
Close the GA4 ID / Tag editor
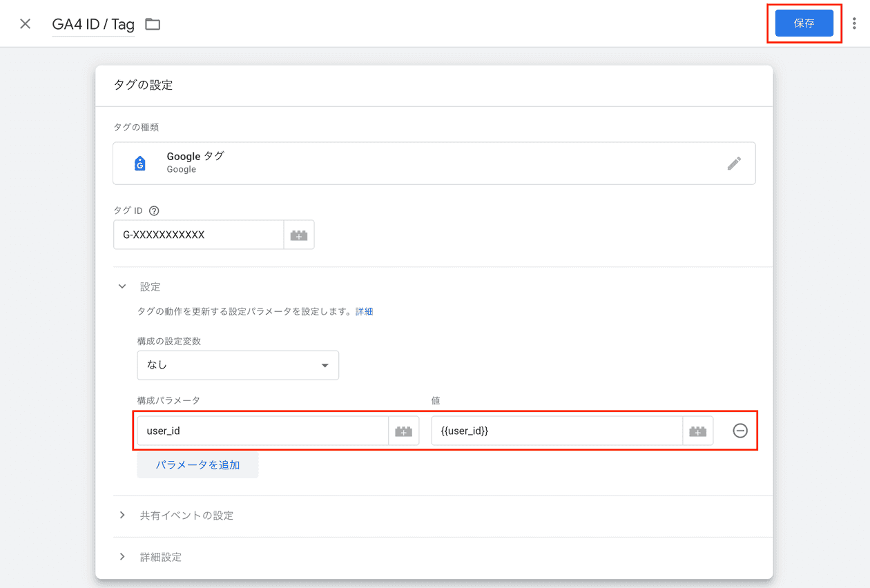coord(25,23)
